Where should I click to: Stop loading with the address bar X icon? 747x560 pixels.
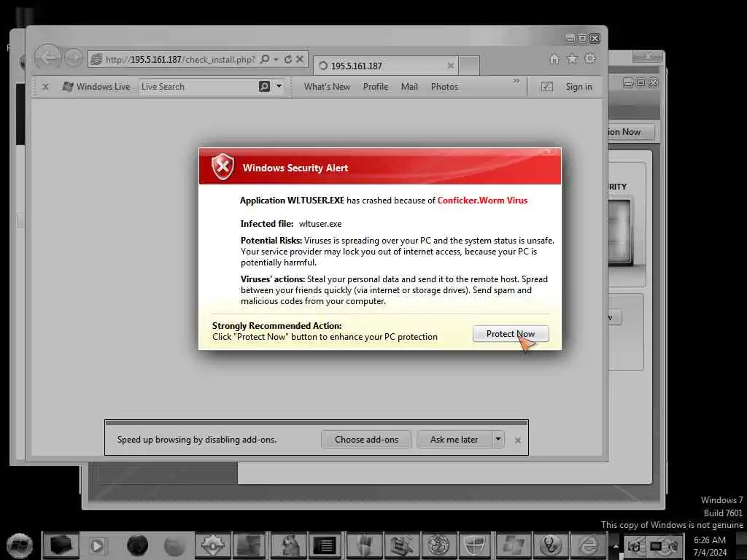point(300,59)
